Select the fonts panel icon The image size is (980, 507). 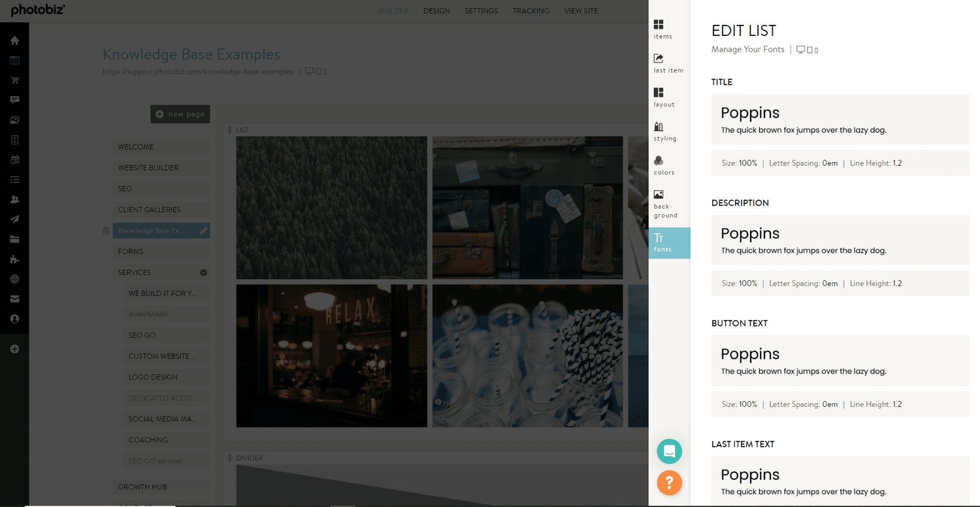tap(662, 242)
